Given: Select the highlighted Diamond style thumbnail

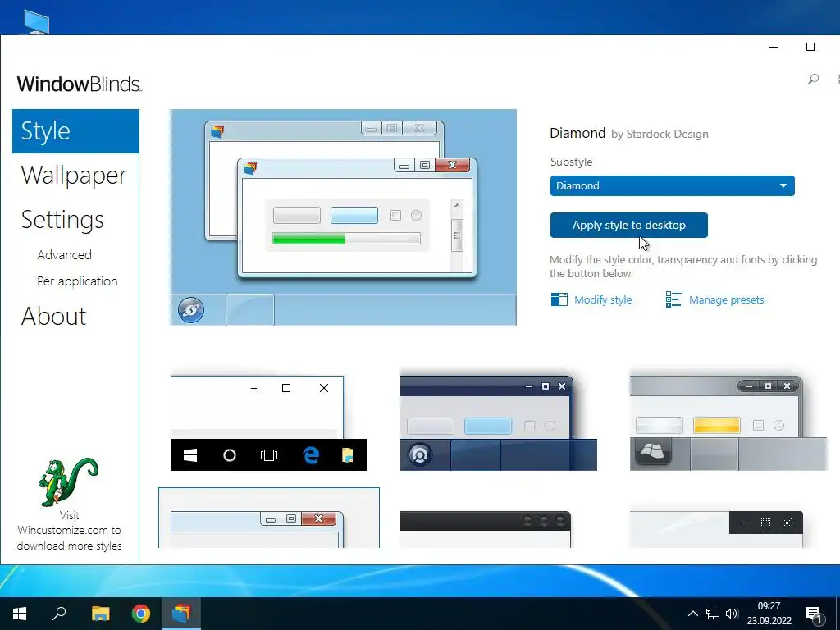Looking at the screenshot, I should tap(269, 518).
